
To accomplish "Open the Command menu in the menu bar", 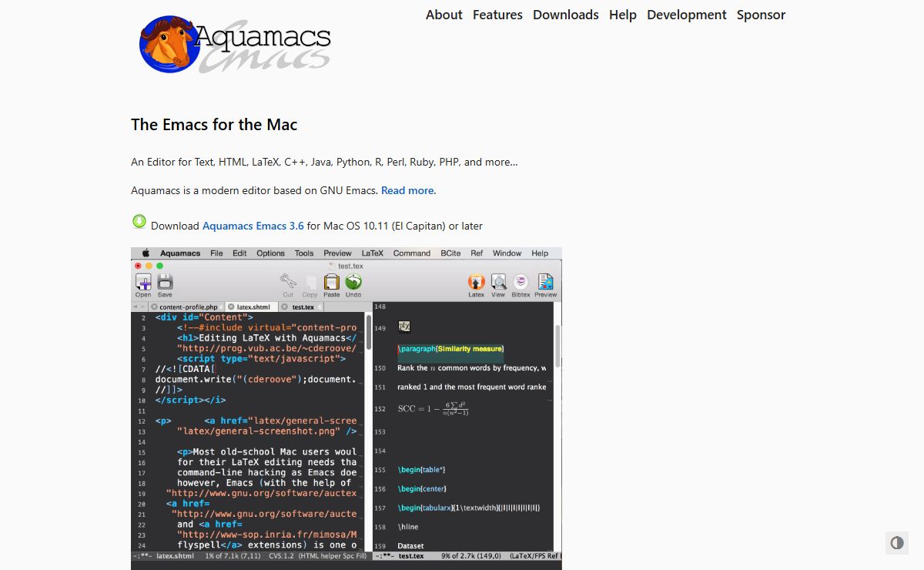I will click(412, 253).
